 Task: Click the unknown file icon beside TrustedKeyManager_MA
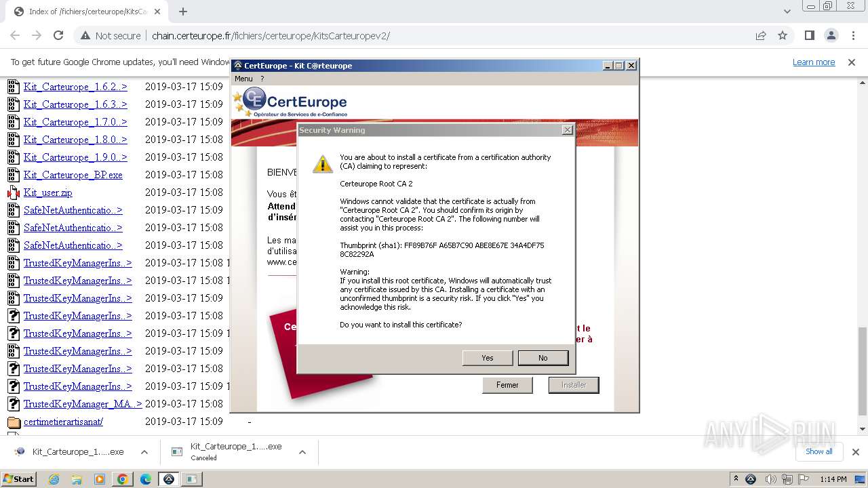pyautogui.click(x=14, y=404)
